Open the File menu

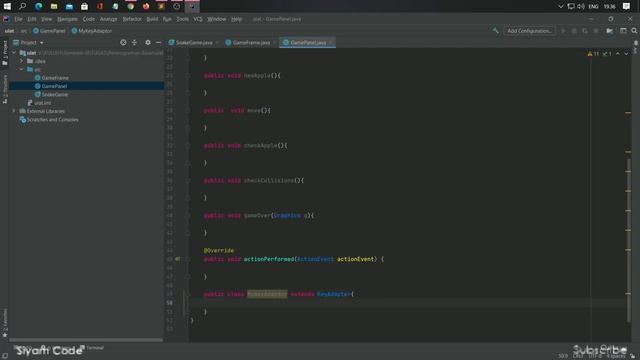pyautogui.click(x=18, y=19)
